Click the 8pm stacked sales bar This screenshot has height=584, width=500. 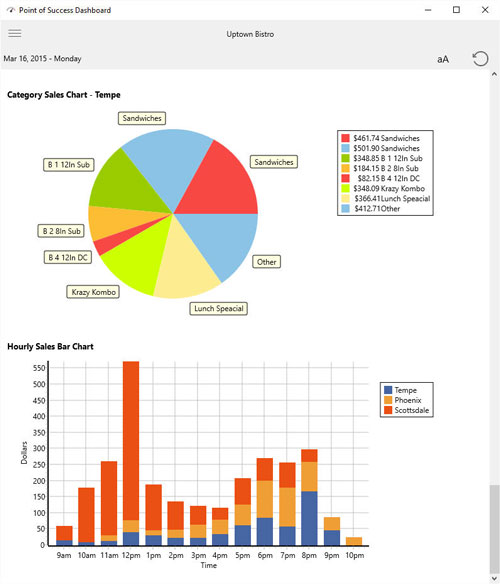click(x=309, y=498)
